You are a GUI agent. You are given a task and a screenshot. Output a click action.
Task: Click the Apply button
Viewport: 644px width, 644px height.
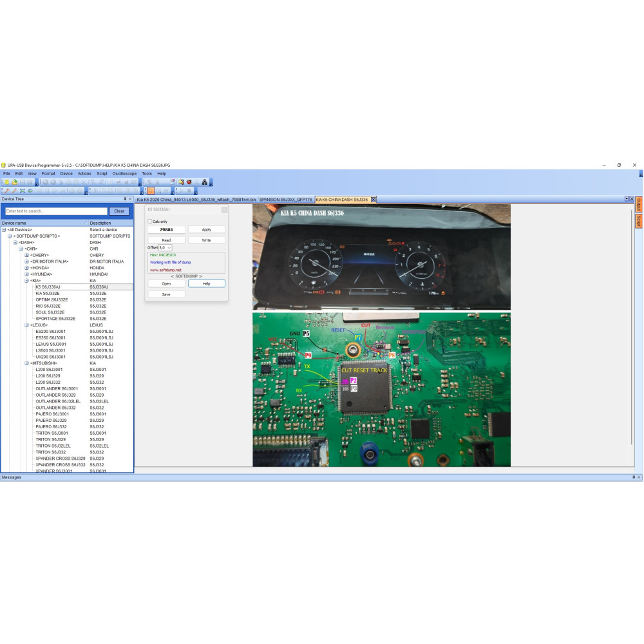point(207,230)
